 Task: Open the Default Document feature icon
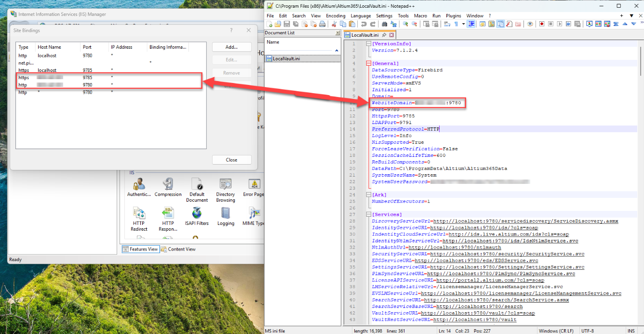click(197, 190)
